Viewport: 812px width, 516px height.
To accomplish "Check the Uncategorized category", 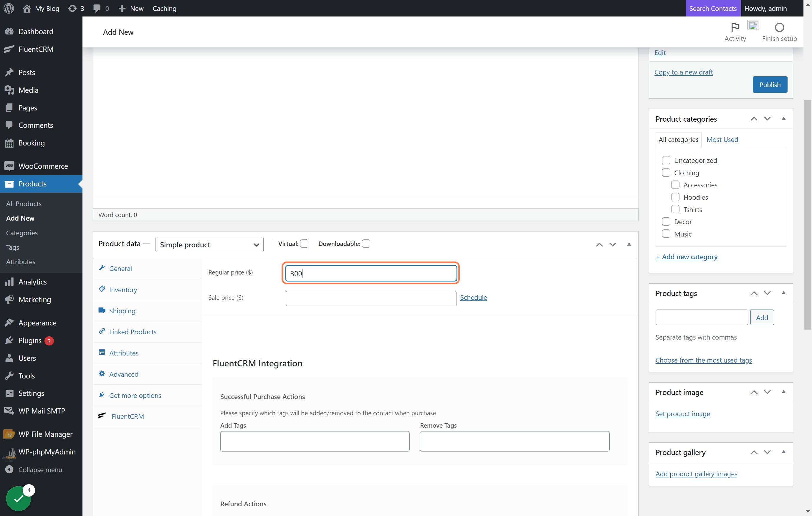I will tap(666, 160).
